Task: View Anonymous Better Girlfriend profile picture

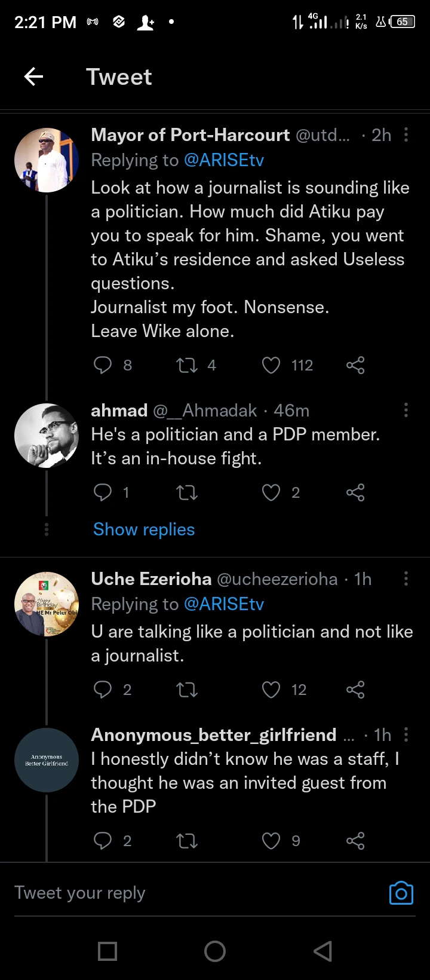Action: click(x=47, y=760)
